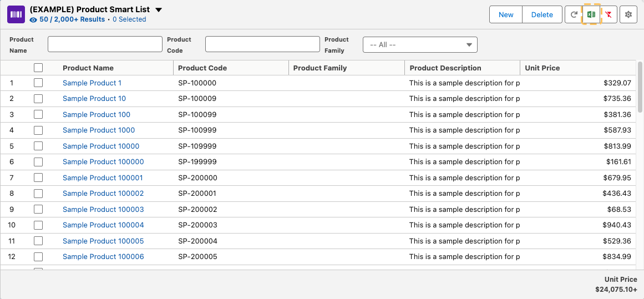The height and width of the screenshot is (299, 644).
Task: Click the New button
Action: pyautogui.click(x=506, y=15)
